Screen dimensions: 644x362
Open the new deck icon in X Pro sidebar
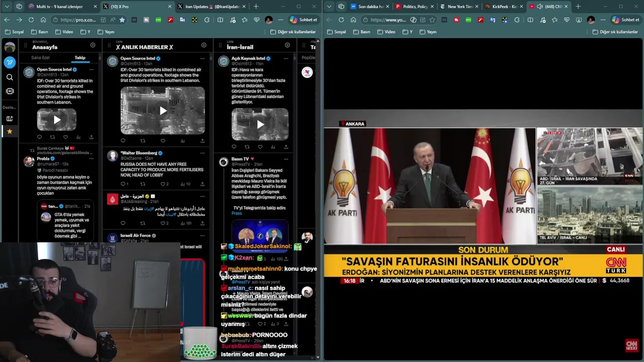(10, 119)
